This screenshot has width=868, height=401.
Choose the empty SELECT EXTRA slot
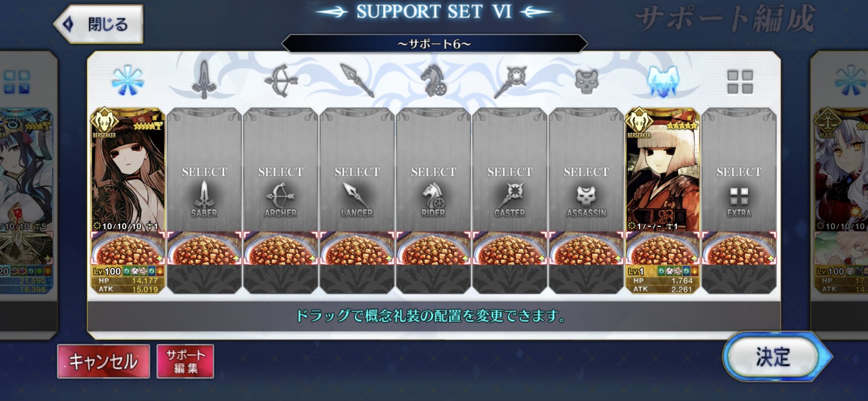(x=739, y=169)
